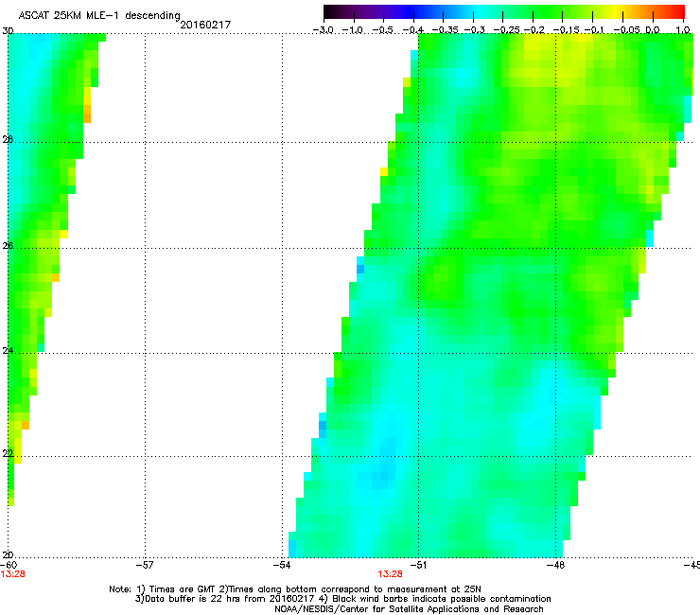Click the "-3.0" color scale label
The height and width of the screenshot is (615, 700).
pos(324,30)
